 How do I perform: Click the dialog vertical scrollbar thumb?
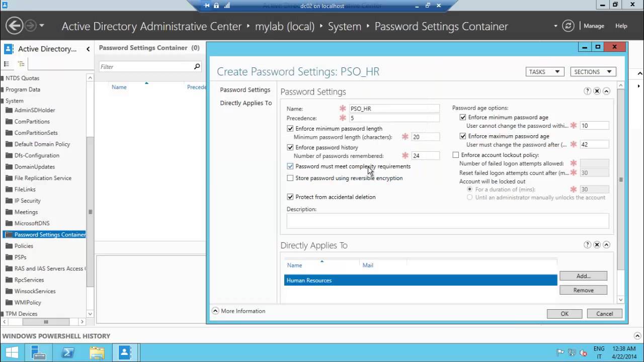[x=621, y=179]
